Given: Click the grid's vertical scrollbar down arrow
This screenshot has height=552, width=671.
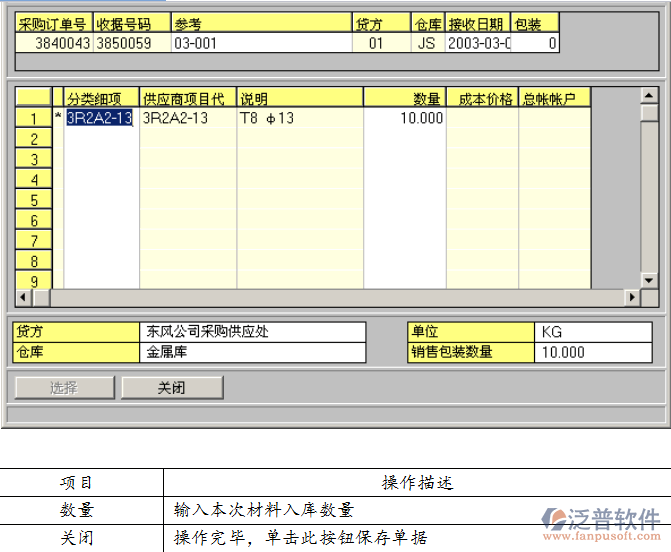Looking at the screenshot, I should click(650, 279).
